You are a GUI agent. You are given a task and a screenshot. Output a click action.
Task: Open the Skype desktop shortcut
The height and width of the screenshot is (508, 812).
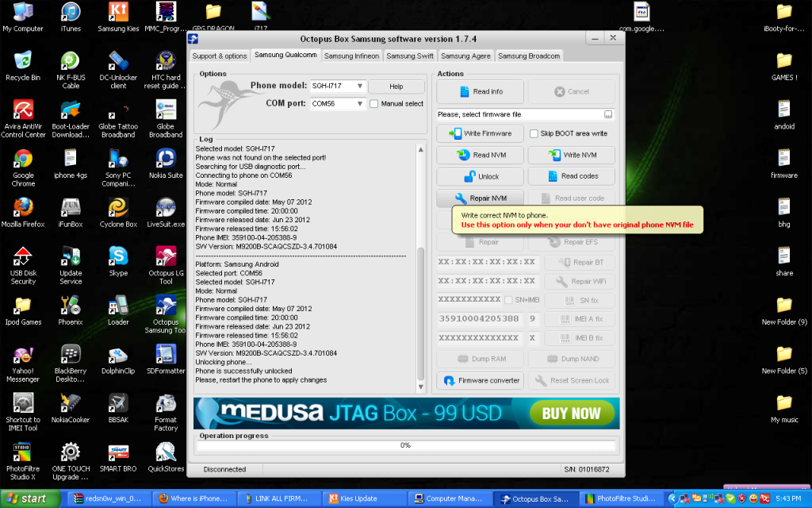point(118,261)
